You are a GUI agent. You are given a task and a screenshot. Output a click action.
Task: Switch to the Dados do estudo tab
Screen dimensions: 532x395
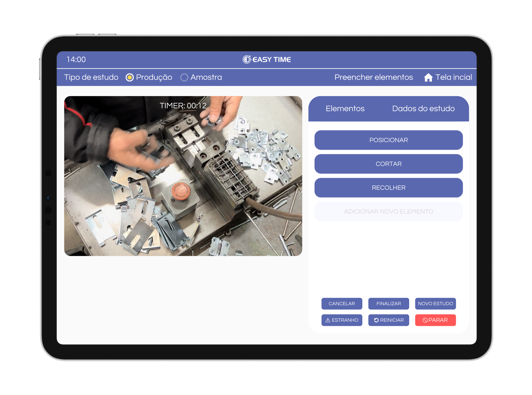coord(423,108)
